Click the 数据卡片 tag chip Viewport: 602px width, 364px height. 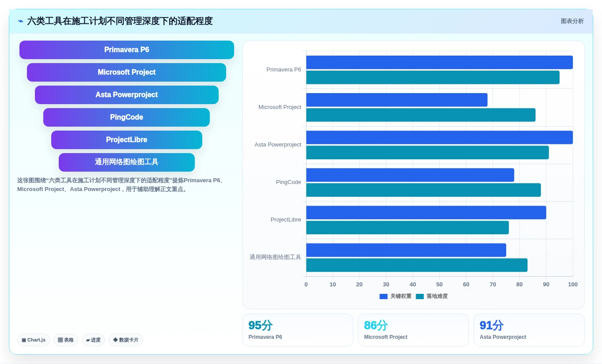click(126, 340)
